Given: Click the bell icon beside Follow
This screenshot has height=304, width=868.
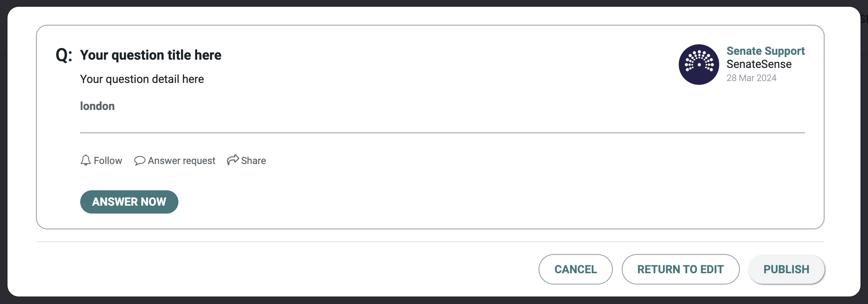Looking at the screenshot, I should click(85, 160).
